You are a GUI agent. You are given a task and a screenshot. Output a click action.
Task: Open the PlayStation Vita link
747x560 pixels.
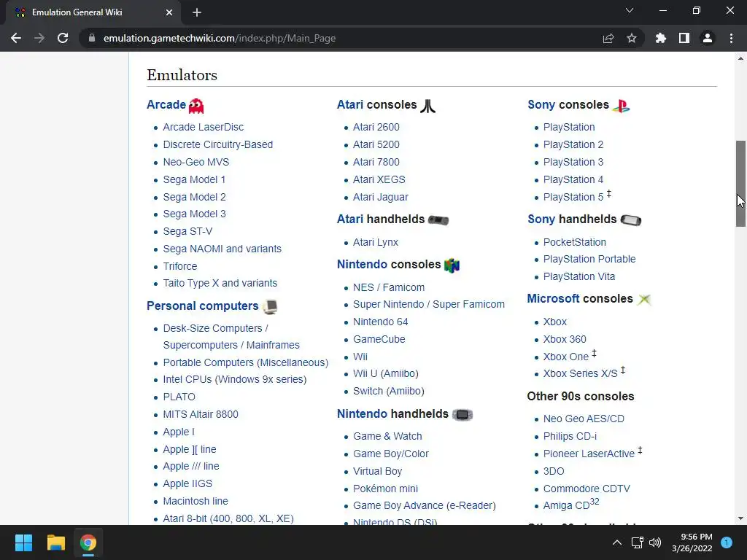pos(578,276)
